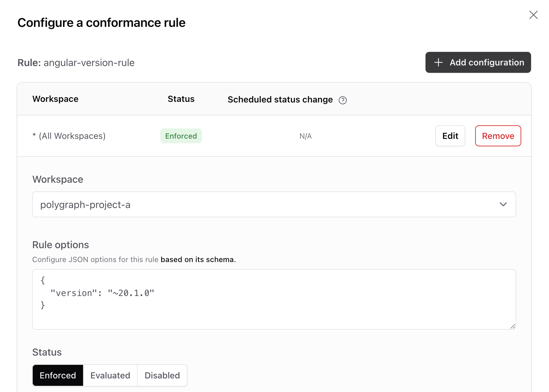Click the N/A scheduled status cell
The image size is (549, 392).
tap(305, 136)
